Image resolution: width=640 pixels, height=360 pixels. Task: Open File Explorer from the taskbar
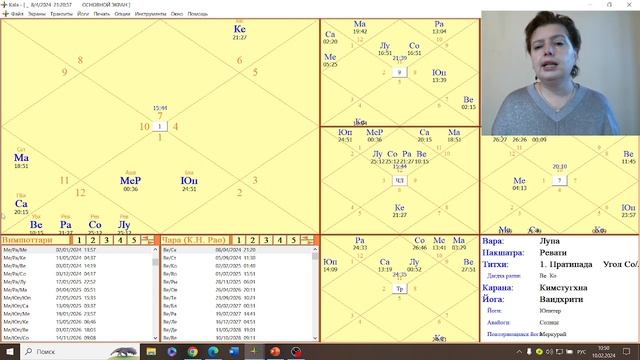151,351
